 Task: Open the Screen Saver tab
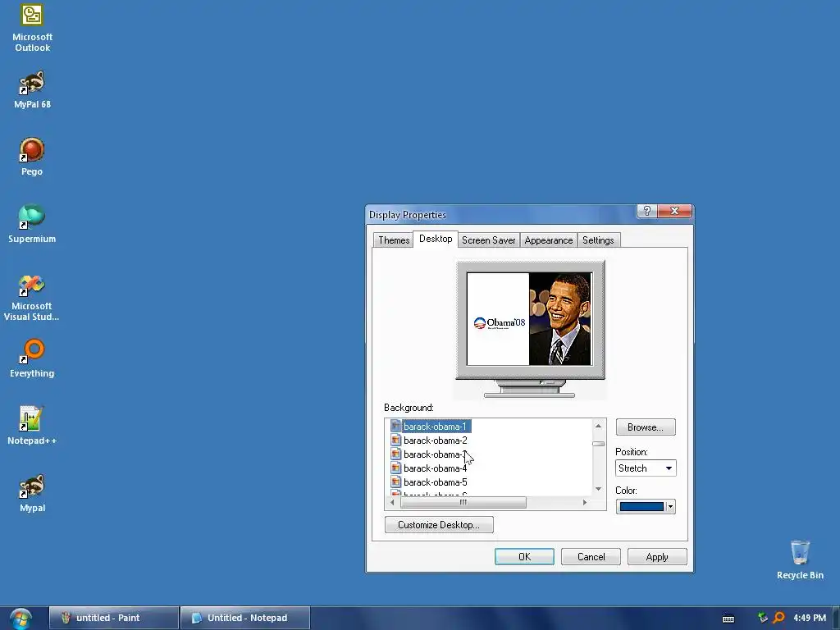(x=489, y=240)
